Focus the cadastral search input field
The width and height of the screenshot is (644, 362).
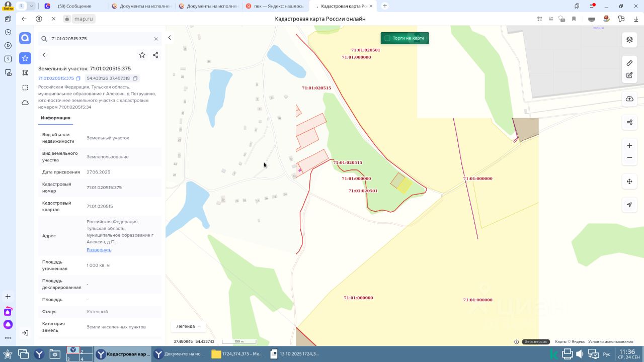point(100,39)
